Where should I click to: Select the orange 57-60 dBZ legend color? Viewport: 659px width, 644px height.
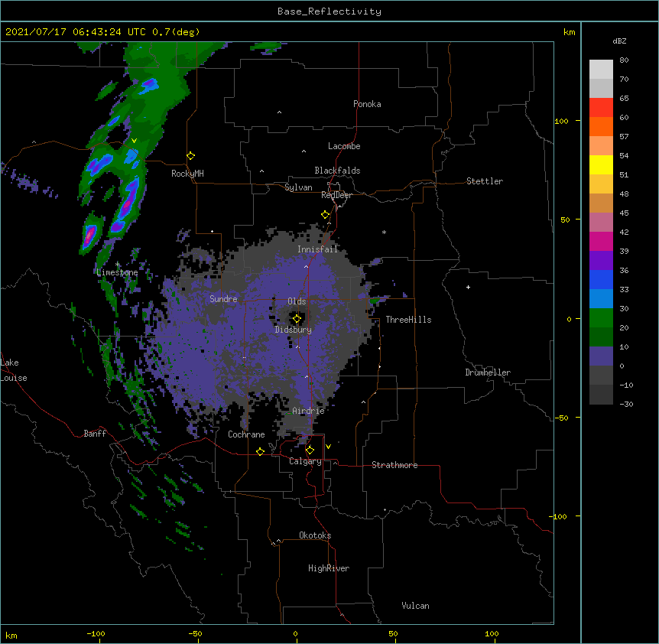[601, 126]
